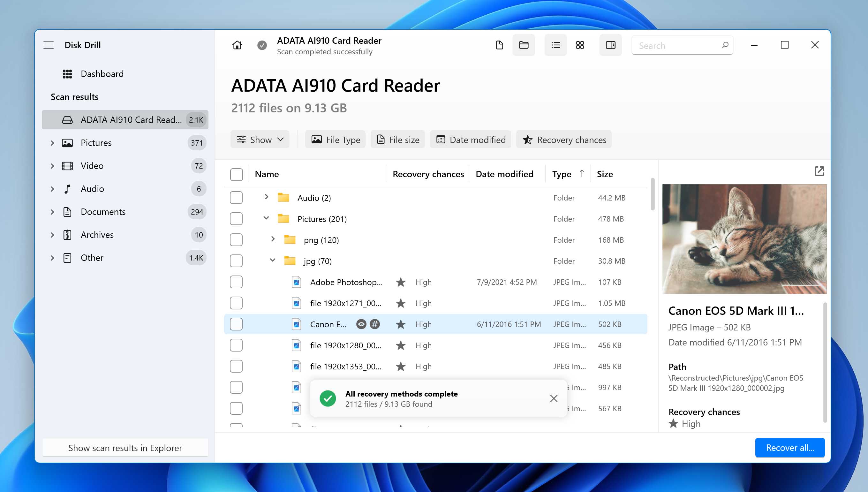Select Documents category in sidebar
The image size is (868, 492).
pyautogui.click(x=125, y=212)
